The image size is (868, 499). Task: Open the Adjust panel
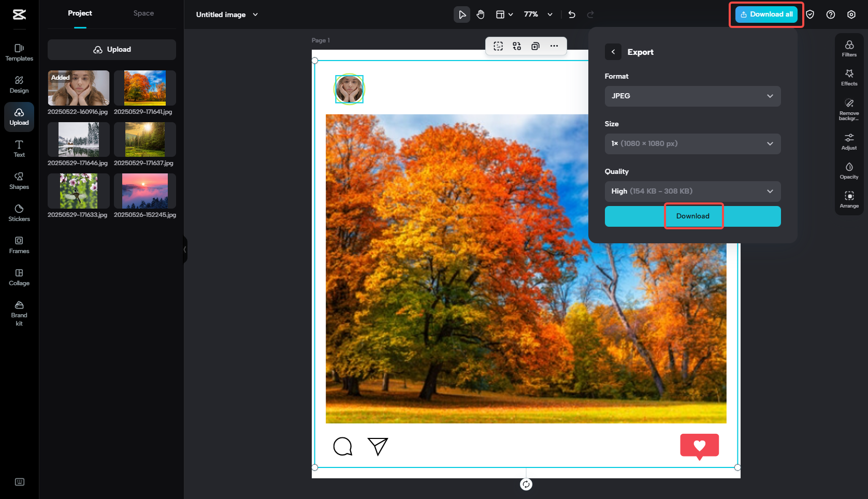click(849, 141)
